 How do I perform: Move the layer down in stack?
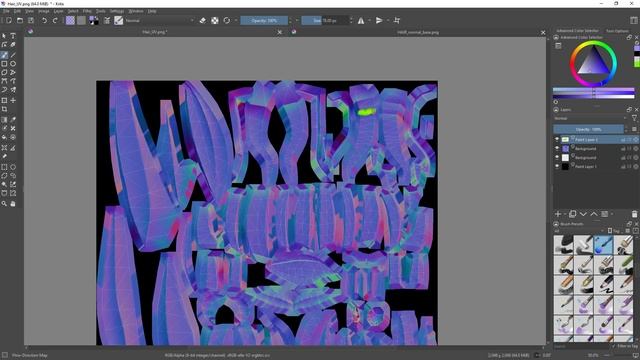(x=583, y=214)
